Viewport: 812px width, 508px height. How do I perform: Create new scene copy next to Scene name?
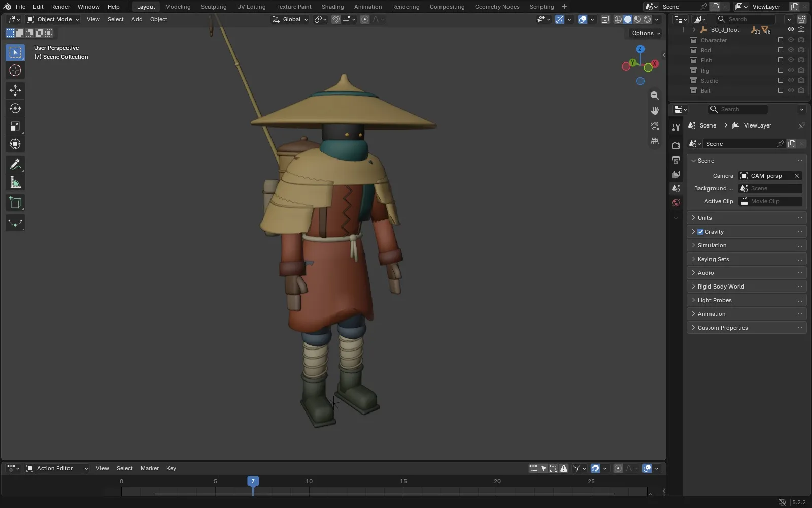[x=715, y=7]
